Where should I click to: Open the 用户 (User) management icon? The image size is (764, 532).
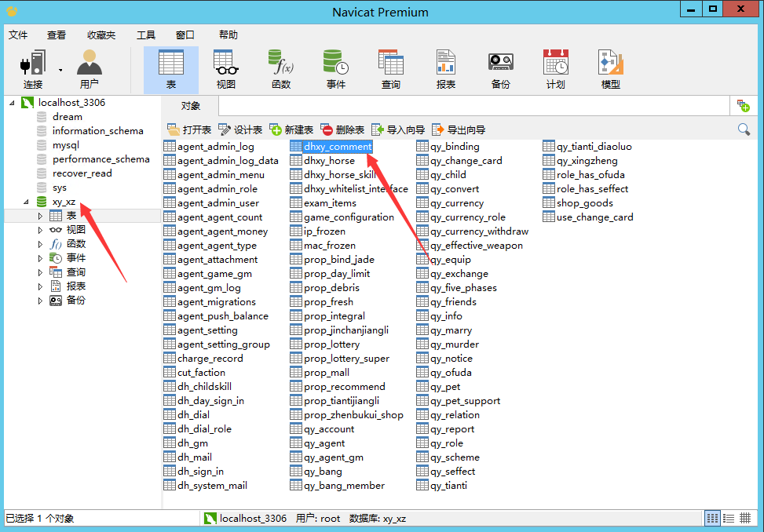(89, 63)
